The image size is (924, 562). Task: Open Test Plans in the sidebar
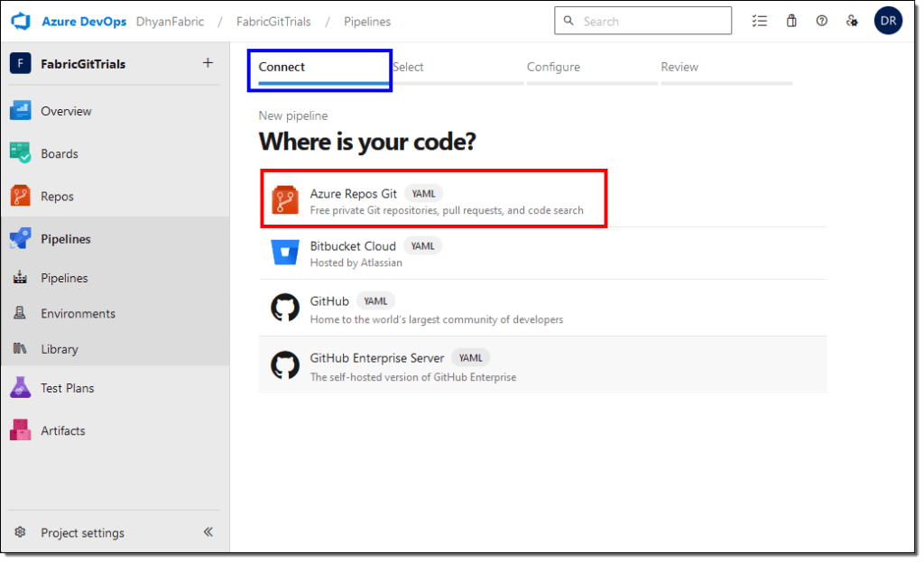point(67,388)
